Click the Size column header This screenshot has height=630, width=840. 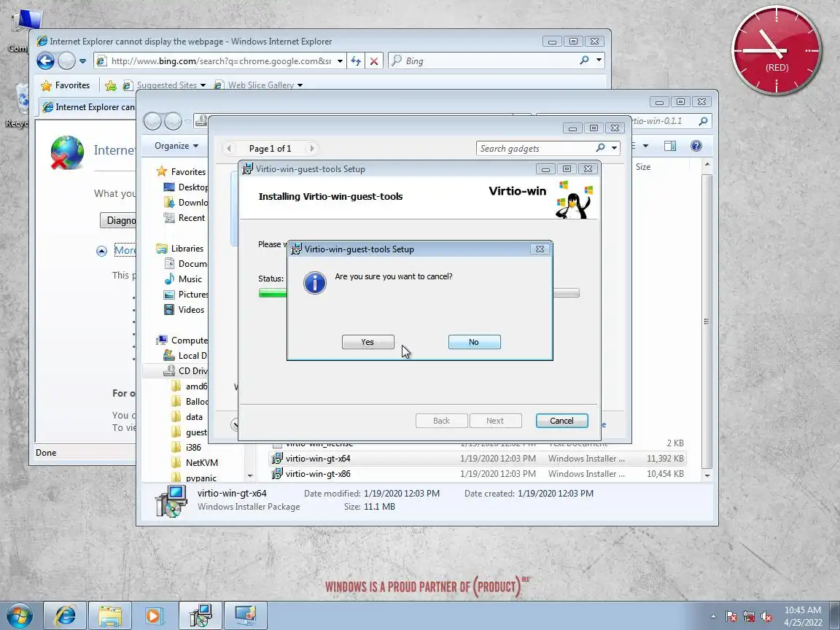click(643, 167)
